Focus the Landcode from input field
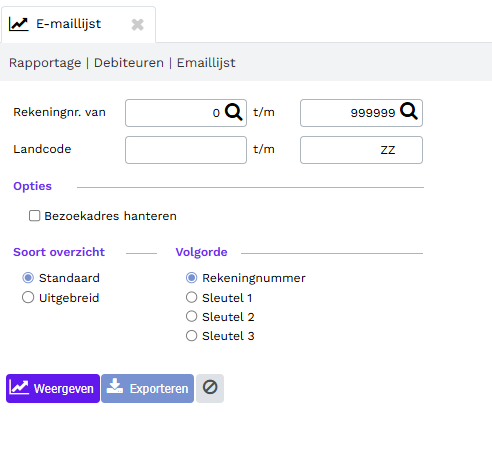Image resolution: width=492 pixels, height=472 pixels. pos(186,150)
